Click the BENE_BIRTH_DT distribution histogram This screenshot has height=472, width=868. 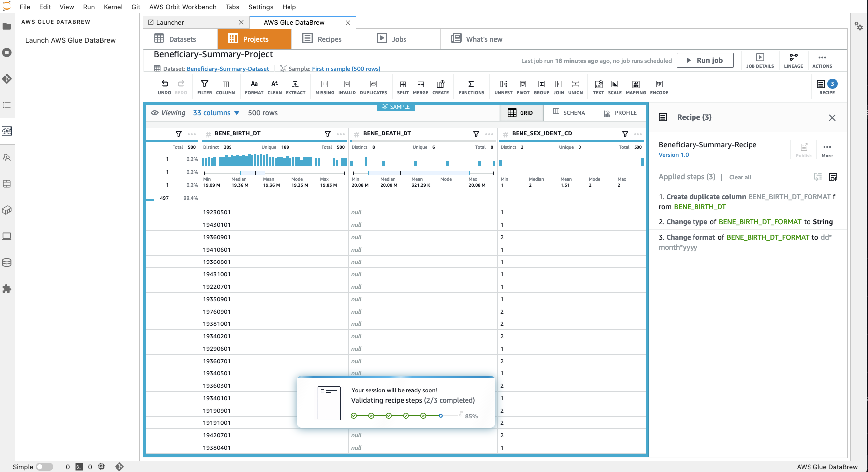pyautogui.click(x=274, y=161)
